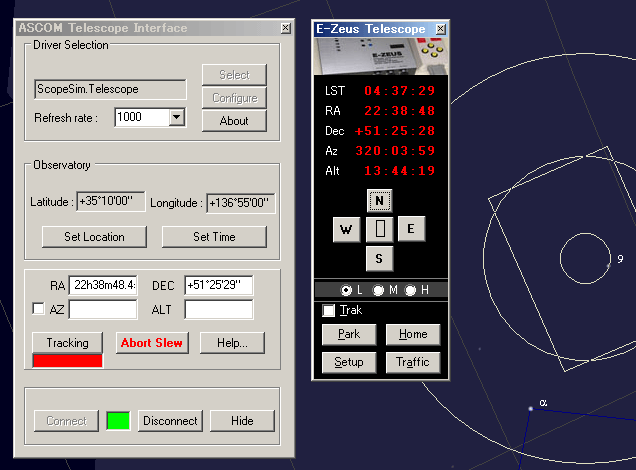Select the M speed radio button
636x470 pixels.
[x=378, y=290]
